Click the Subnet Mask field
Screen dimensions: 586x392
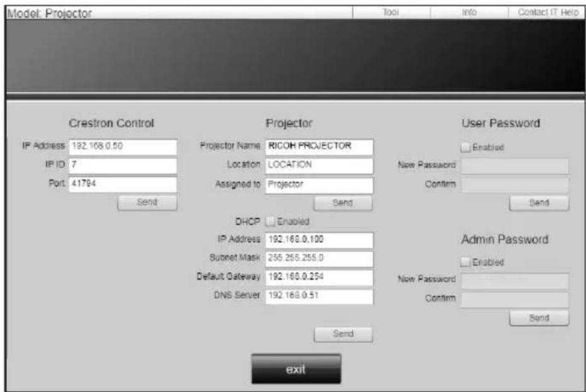(319, 259)
